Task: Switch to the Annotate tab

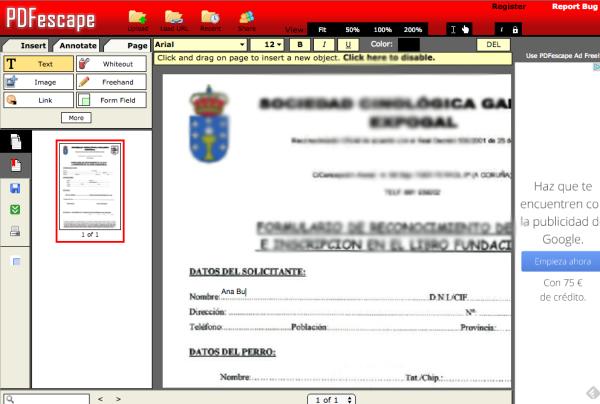Action: pyautogui.click(x=77, y=46)
